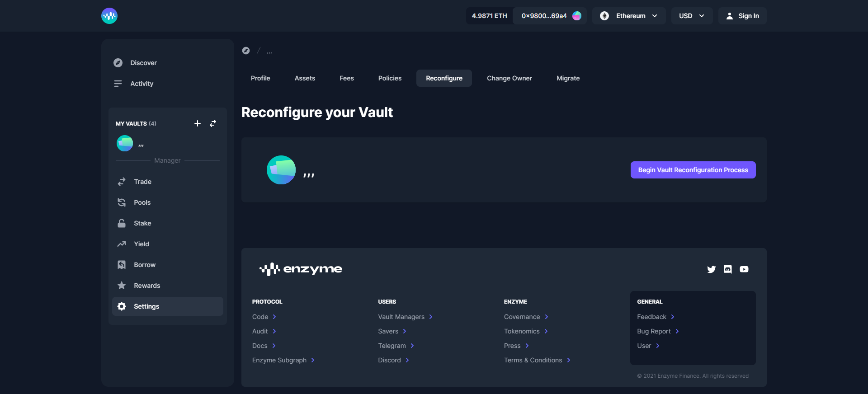This screenshot has height=394, width=868.
Task: Click chevron next to Bug Report
Action: click(677, 331)
